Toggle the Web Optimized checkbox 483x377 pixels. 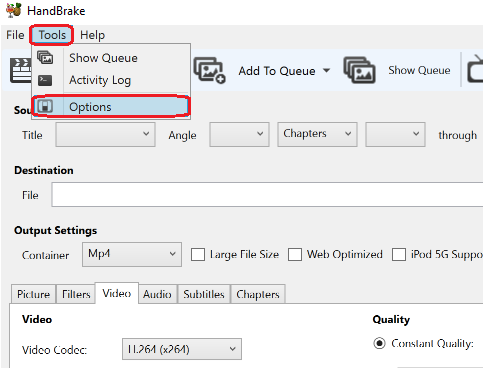click(295, 254)
